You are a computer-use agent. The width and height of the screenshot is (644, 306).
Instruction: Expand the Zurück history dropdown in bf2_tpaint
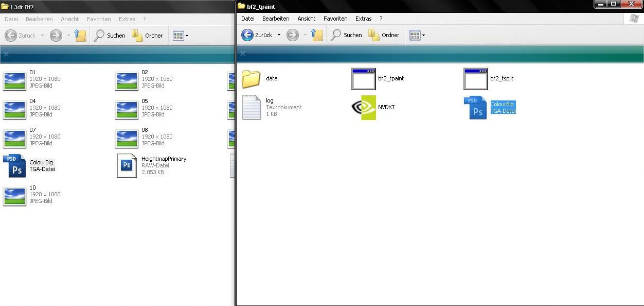279,35
